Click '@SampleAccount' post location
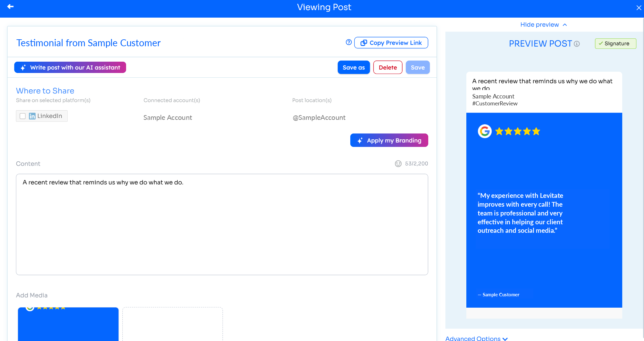The image size is (644, 341). (319, 118)
